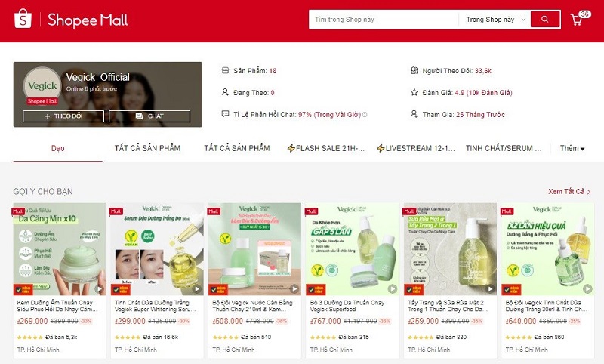Click the help icon next to chat response rate
Screen dimensions: 604x364
point(365,114)
